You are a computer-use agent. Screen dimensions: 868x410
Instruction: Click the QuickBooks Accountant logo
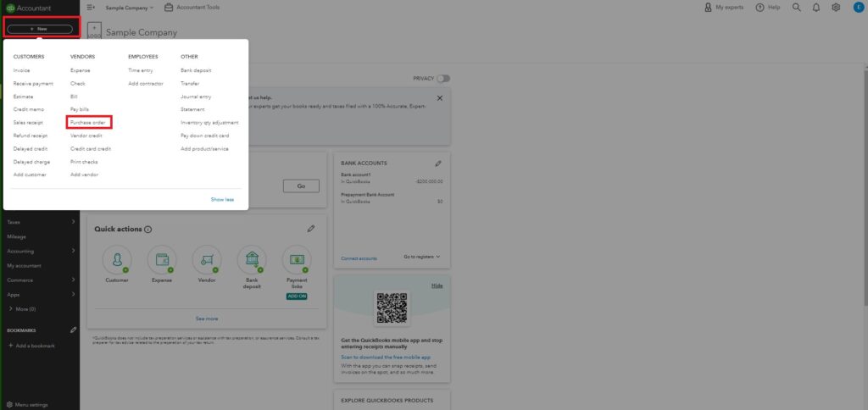point(28,8)
